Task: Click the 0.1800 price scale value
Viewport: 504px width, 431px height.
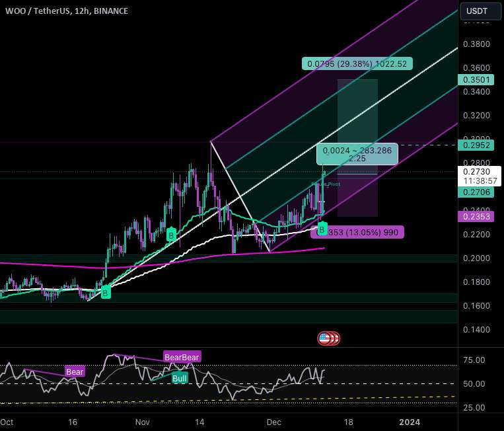Action: [x=476, y=282]
